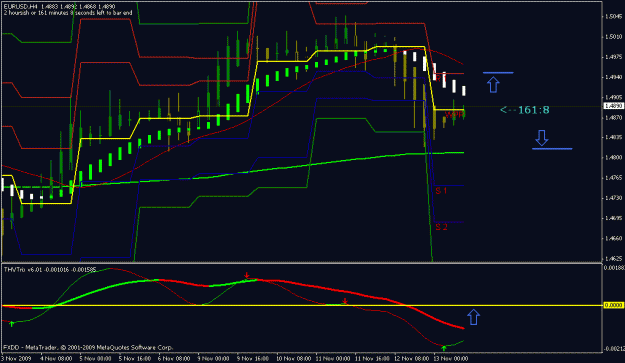This screenshot has height=363, width=625.
Task: Click the '161 minutes 8 seconds left' countdown line
Action: click(68, 13)
